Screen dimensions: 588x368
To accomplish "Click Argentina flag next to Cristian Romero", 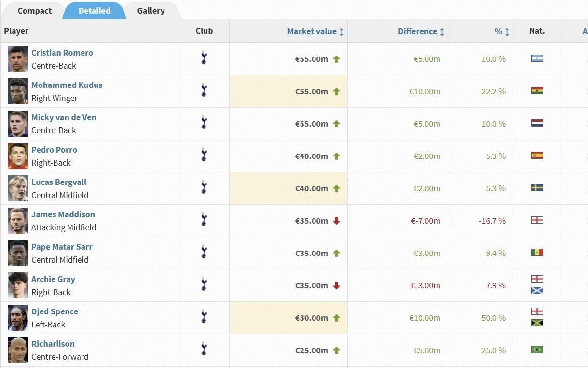I will tap(537, 58).
